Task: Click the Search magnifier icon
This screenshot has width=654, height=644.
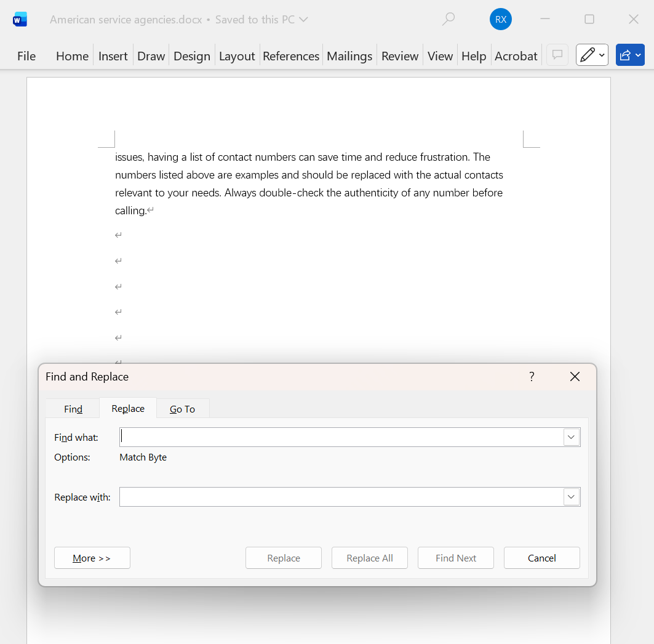Action: click(448, 19)
